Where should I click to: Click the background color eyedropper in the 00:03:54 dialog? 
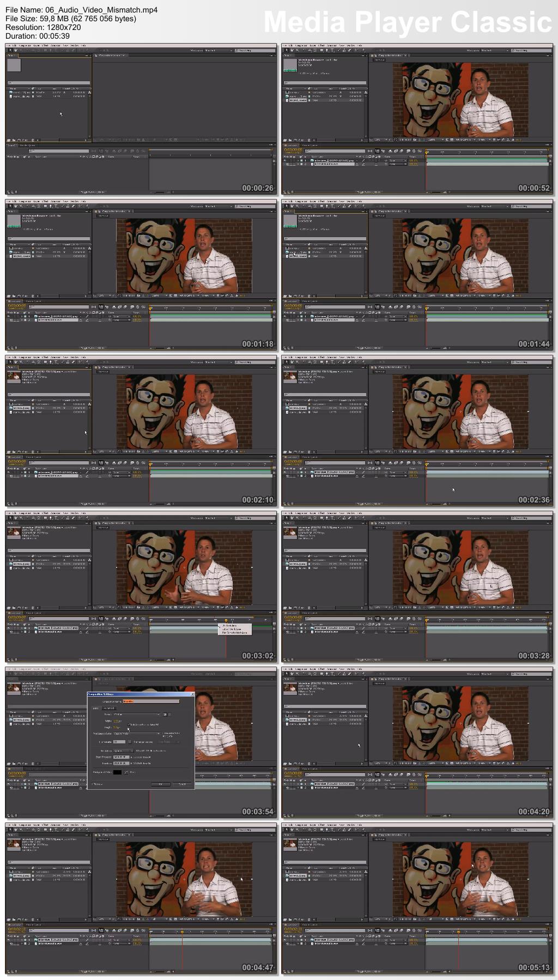(126, 772)
